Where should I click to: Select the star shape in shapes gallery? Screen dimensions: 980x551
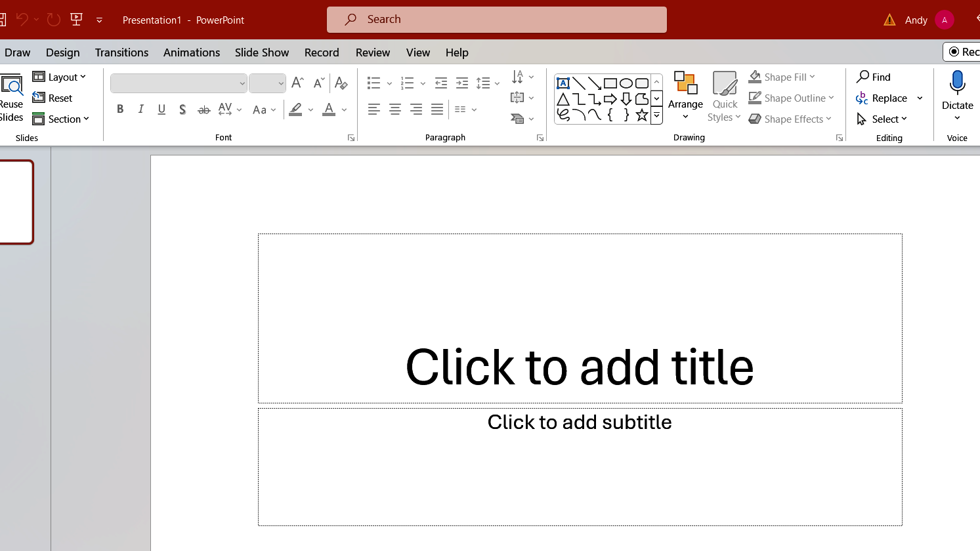point(641,115)
